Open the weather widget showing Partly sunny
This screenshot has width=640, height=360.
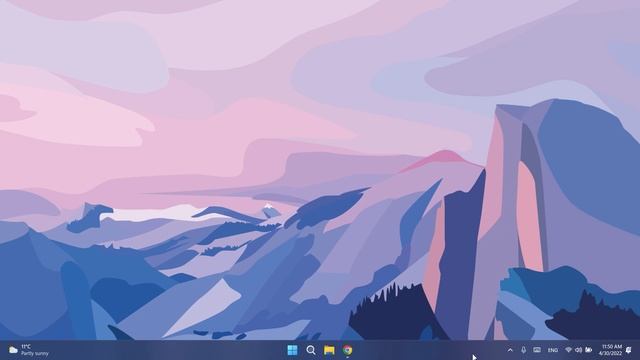(x=29, y=350)
